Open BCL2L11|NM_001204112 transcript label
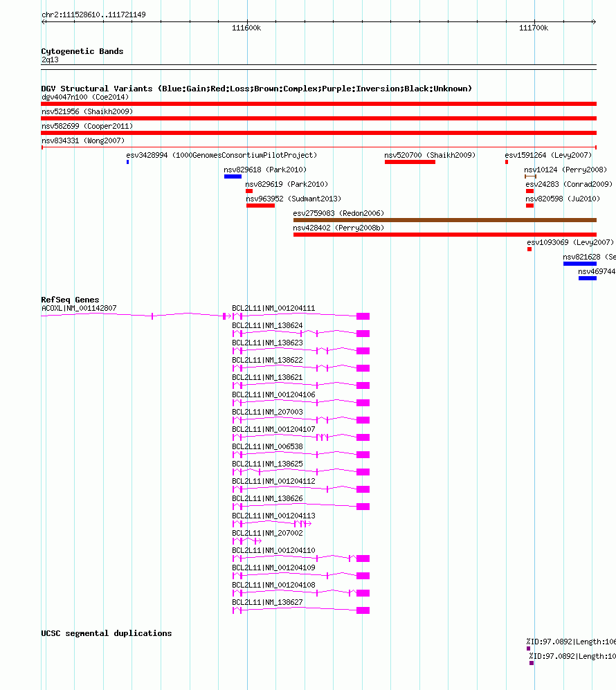 coord(273,481)
